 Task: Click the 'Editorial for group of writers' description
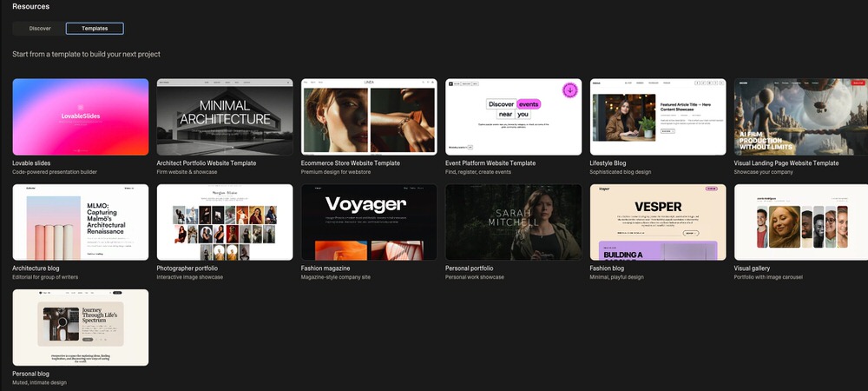coord(45,277)
